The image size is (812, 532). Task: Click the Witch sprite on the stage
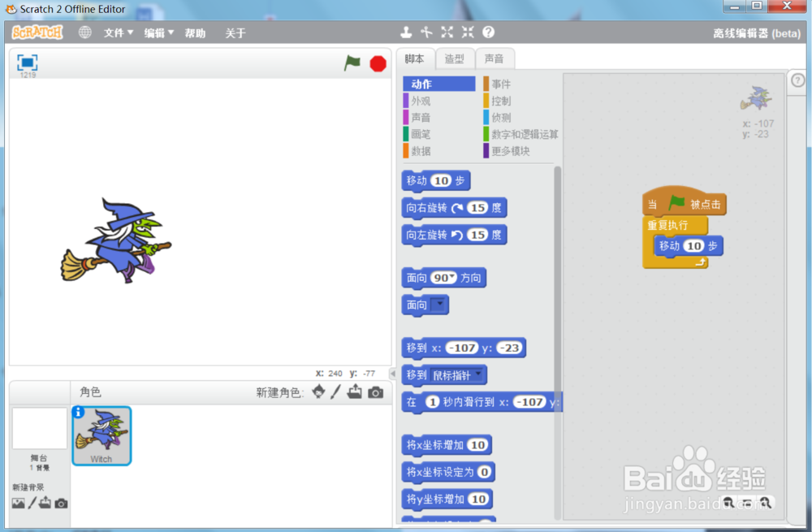point(117,241)
